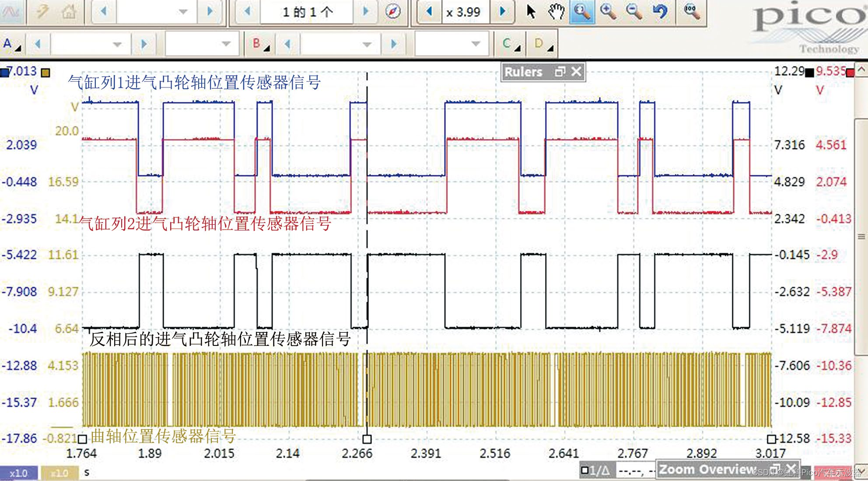The height and width of the screenshot is (481, 868).
Task: Undo last zoom with curved arrow
Action: (x=660, y=12)
